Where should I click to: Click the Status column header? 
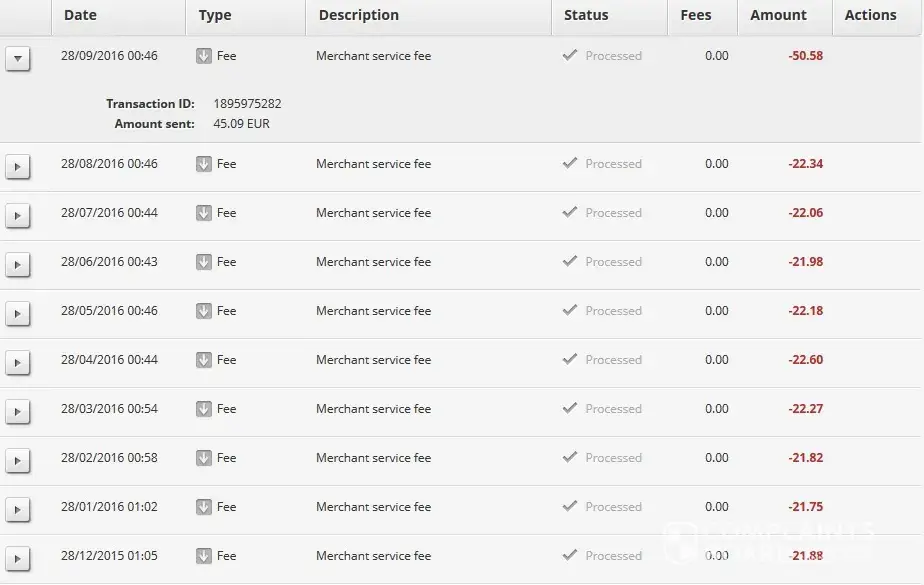tap(586, 15)
